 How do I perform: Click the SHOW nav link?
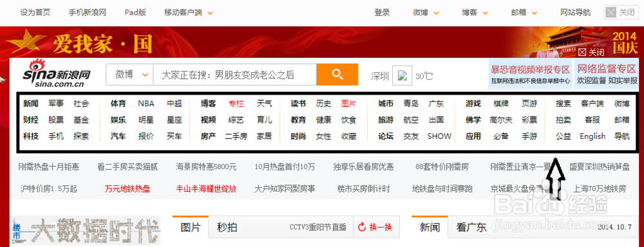[x=439, y=136]
